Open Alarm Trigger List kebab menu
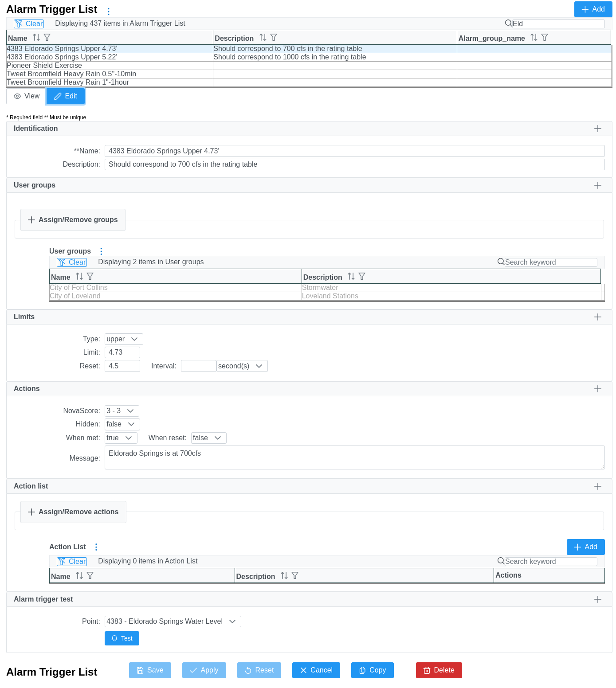Viewport: 616px width, 688px height. [109, 11]
